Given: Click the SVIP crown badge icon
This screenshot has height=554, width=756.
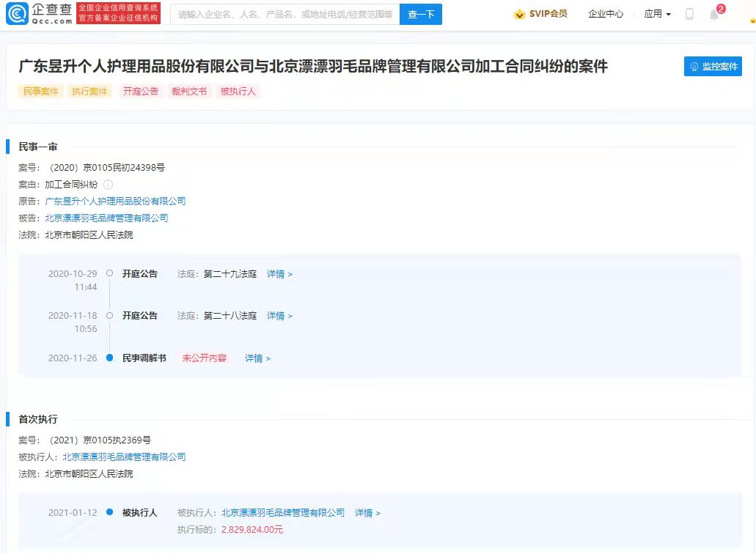Looking at the screenshot, I should 518,14.
